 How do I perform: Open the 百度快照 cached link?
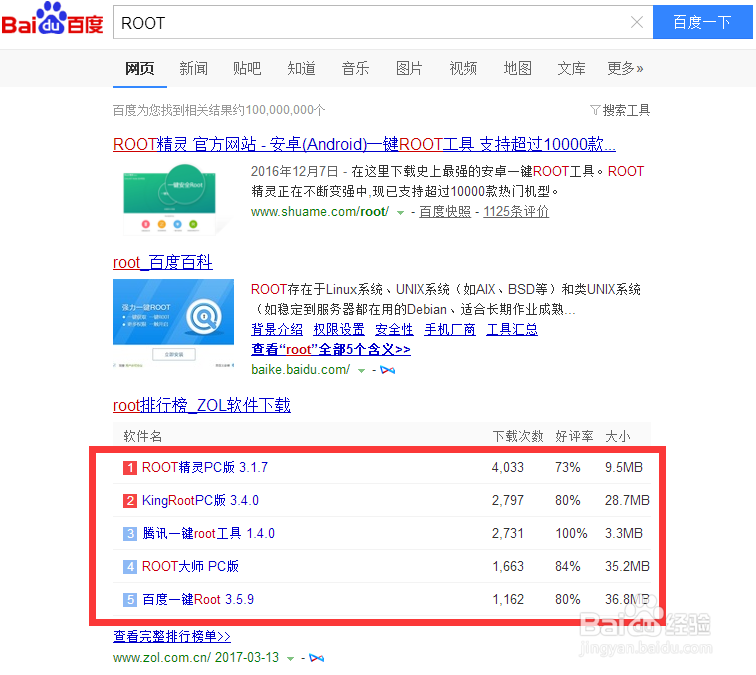coord(445,212)
